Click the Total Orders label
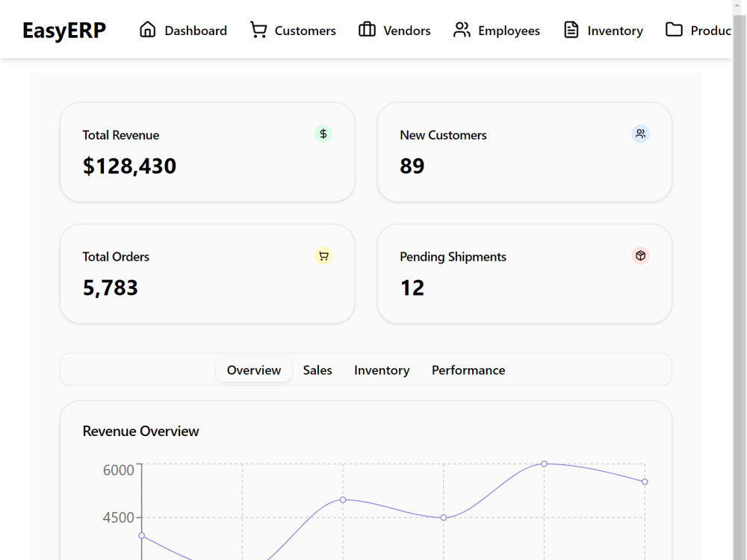This screenshot has width=747, height=560. coord(116,257)
